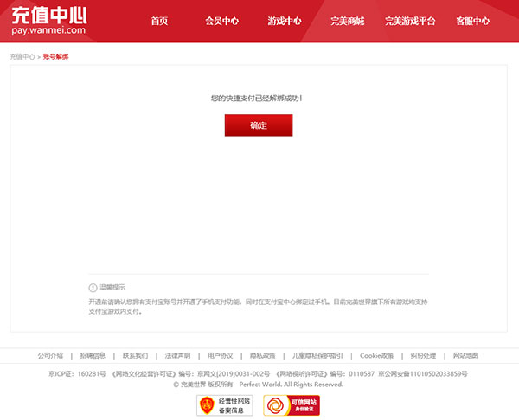Open 网站地图 in the footer
Screen dimensions: 519x420
[465, 355]
